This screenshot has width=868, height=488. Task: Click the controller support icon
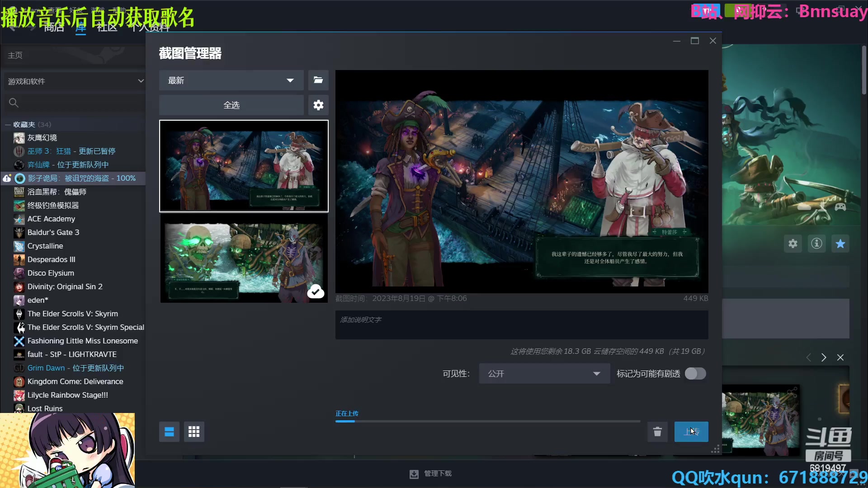pyautogui.click(x=840, y=206)
